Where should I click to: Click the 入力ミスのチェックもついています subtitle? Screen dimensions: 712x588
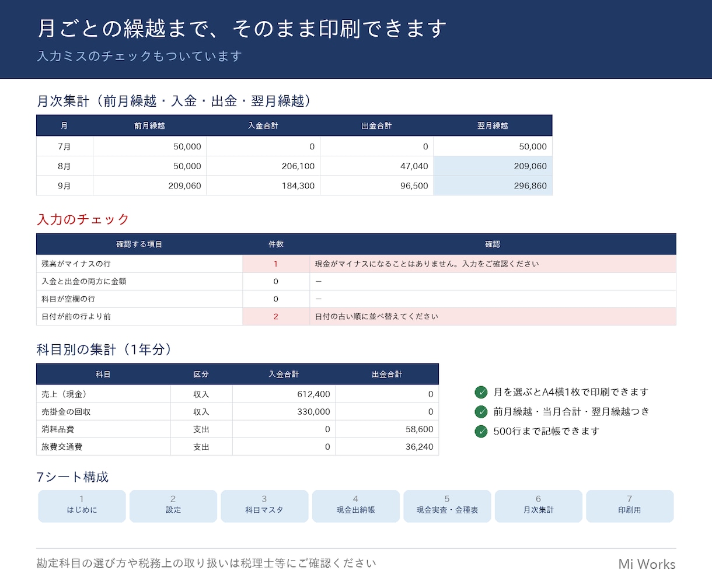tap(139, 56)
